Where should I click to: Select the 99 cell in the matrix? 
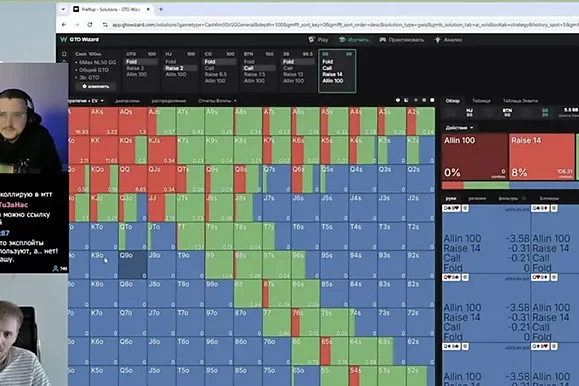(219, 265)
